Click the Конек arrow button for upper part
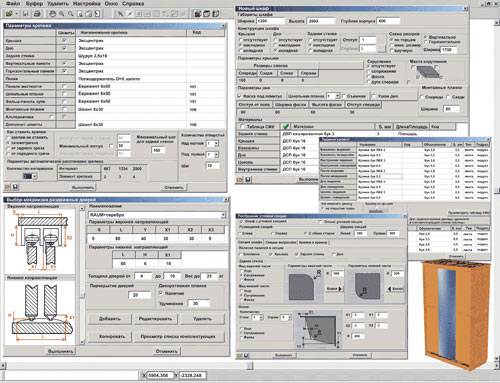This screenshot has width=500, height=383. click(x=334, y=289)
